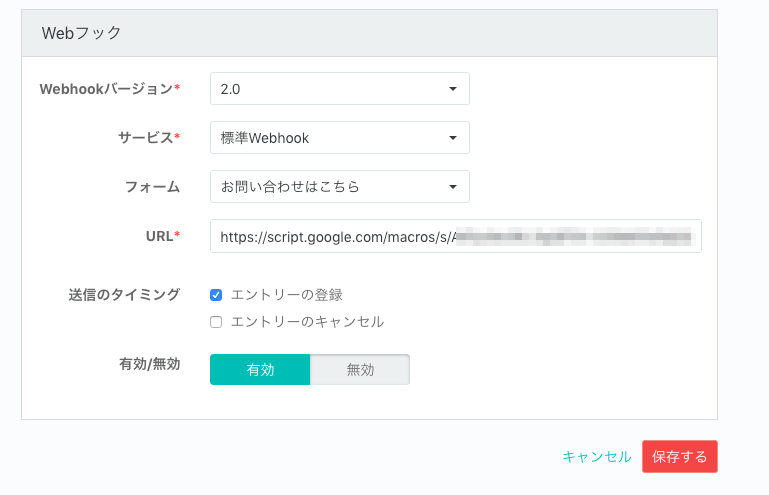Click the キャンセル link
The image size is (769, 495).
pyautogui.click(x=597, y=457)
